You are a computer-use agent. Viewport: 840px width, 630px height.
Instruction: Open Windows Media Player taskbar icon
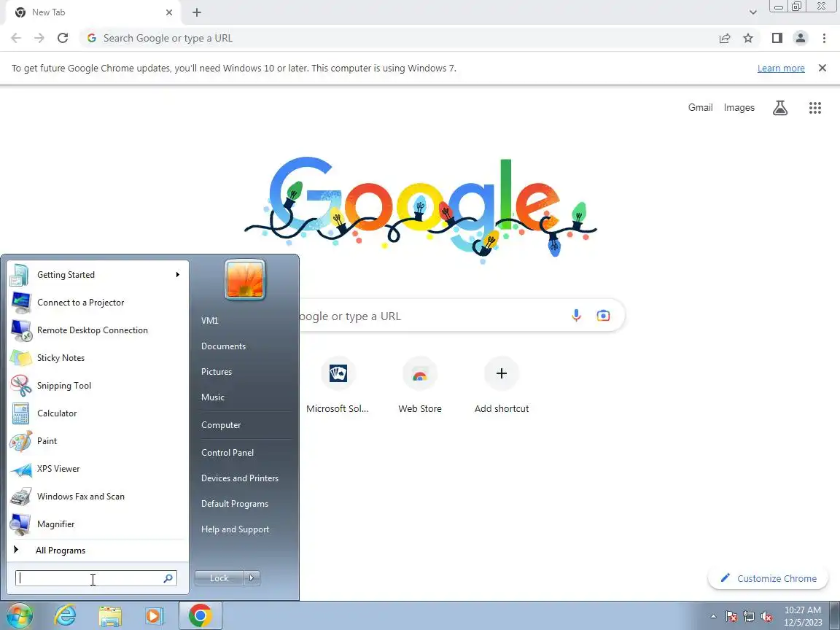[155, 616]
